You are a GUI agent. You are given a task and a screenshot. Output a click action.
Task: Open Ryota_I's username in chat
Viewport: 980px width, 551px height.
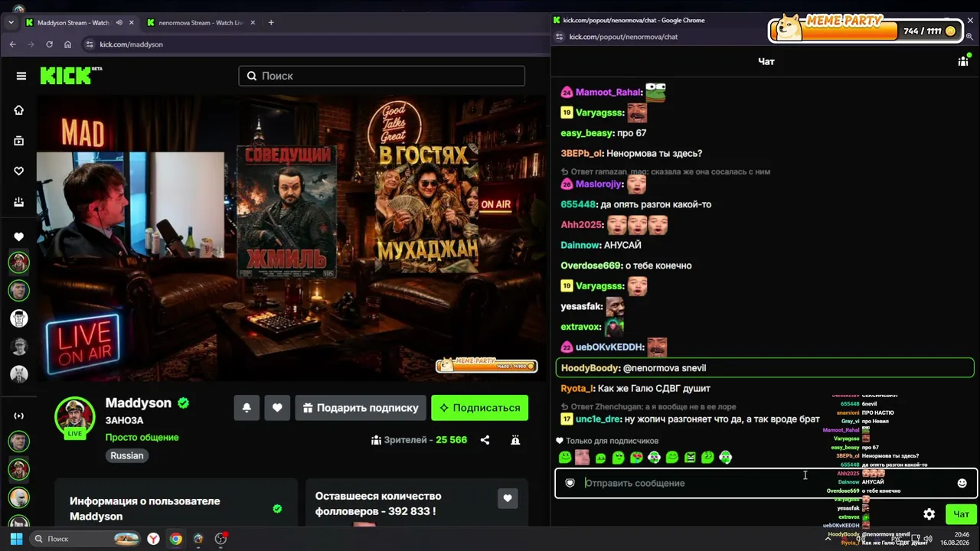(x=577, y=389)
